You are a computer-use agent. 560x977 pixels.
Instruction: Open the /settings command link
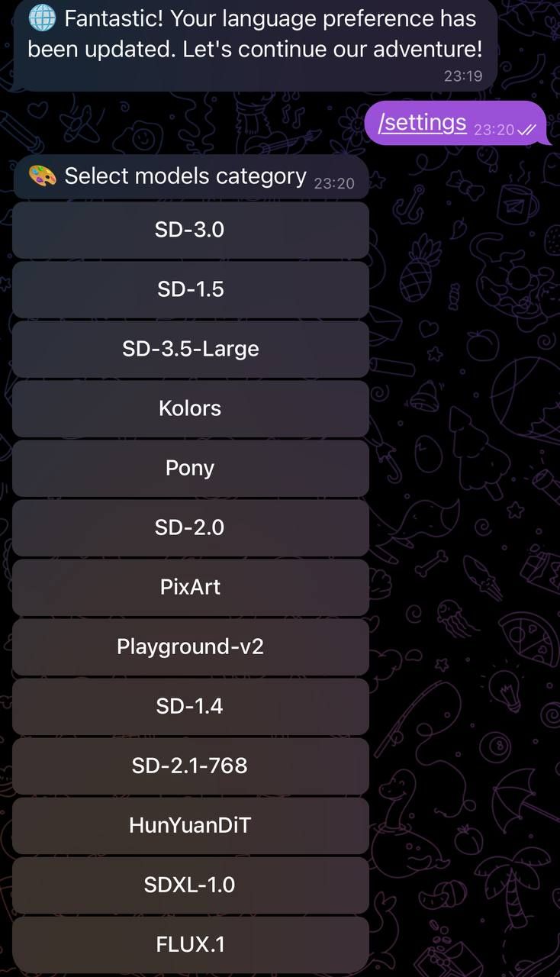tap(421, 122)
